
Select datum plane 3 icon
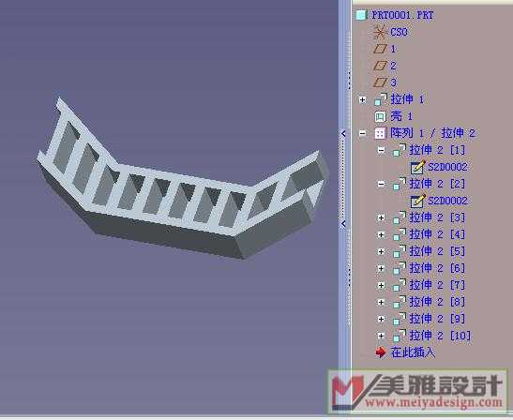380,82
